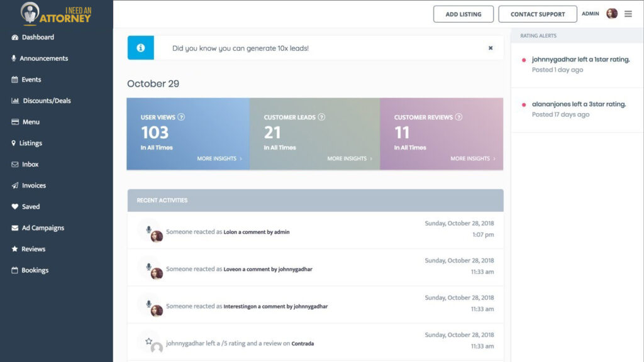Go to Ad Campaigns in the sidebar
The image size is (644, 362).
pyautogui.click(x=42, y=228)
